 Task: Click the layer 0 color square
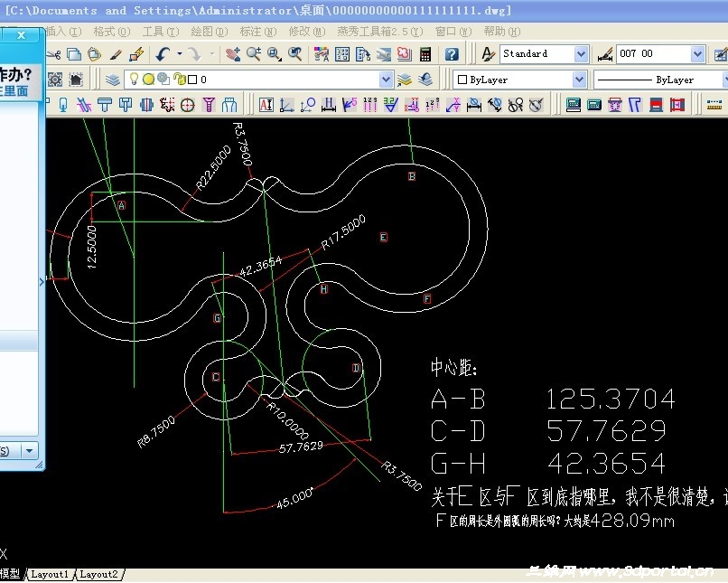tap(192, 80)
